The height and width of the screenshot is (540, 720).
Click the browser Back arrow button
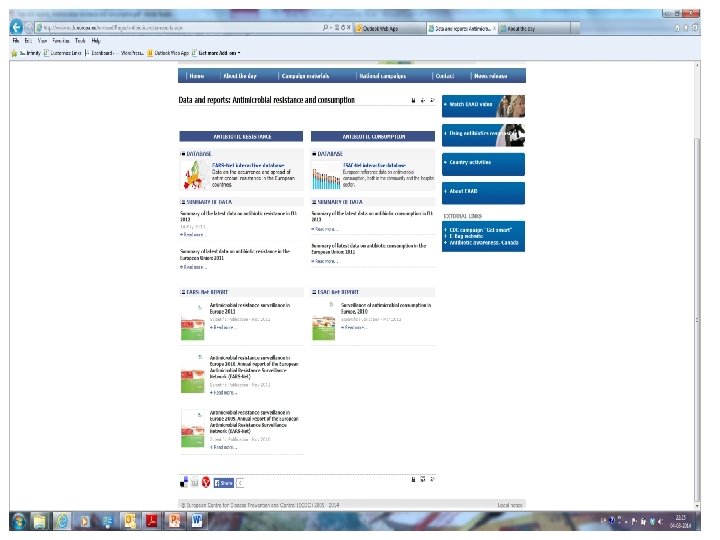tap(16, 27)
